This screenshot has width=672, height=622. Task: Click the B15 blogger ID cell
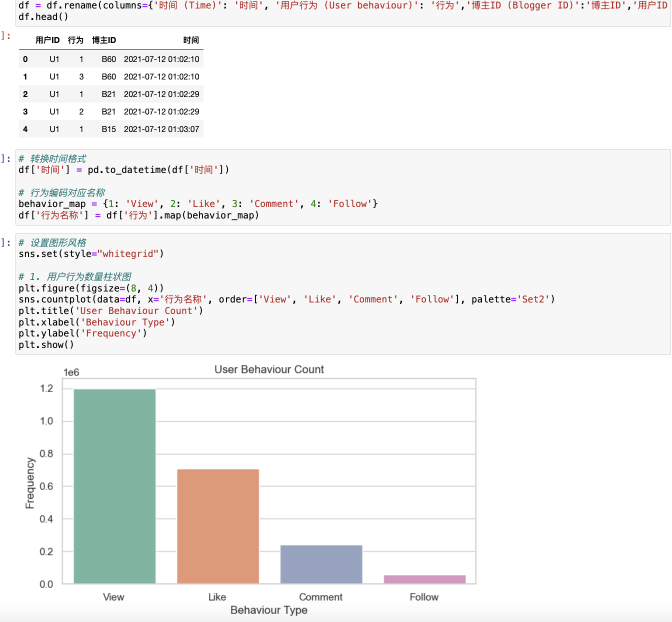(108, 129)
